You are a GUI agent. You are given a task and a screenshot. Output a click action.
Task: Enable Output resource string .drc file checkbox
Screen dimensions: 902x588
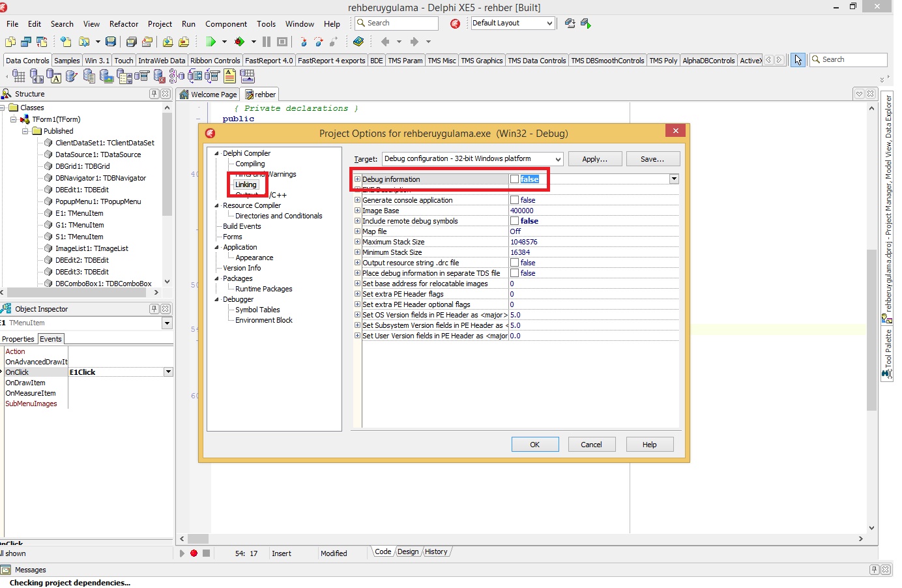point(515,263)
